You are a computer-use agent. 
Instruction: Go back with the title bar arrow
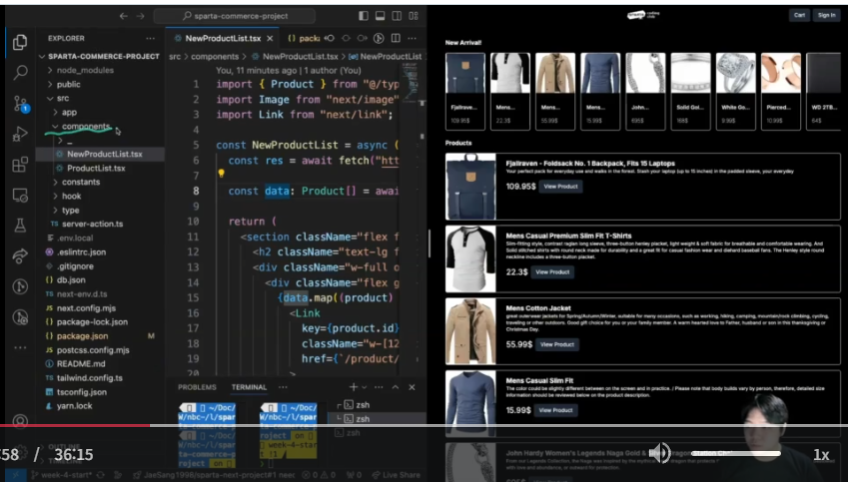[123, 16]
